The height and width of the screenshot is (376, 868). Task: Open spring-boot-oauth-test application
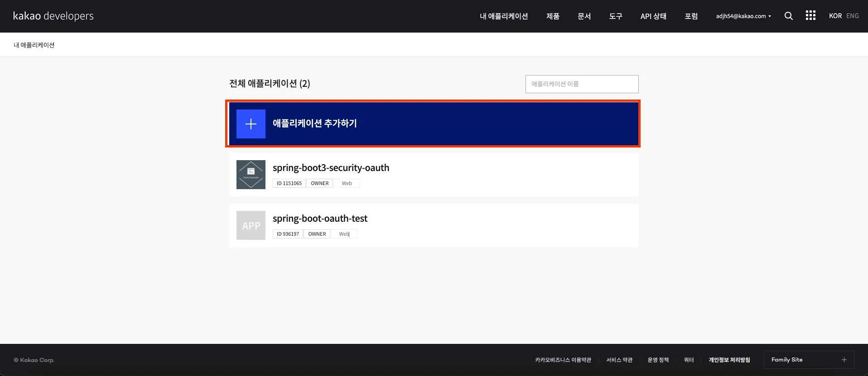coord(434,225)
